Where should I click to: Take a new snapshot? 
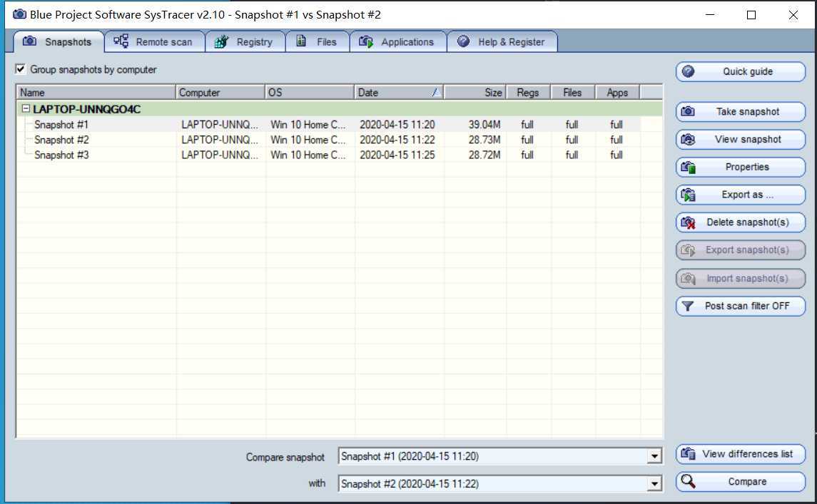click(x=741, y=111)
